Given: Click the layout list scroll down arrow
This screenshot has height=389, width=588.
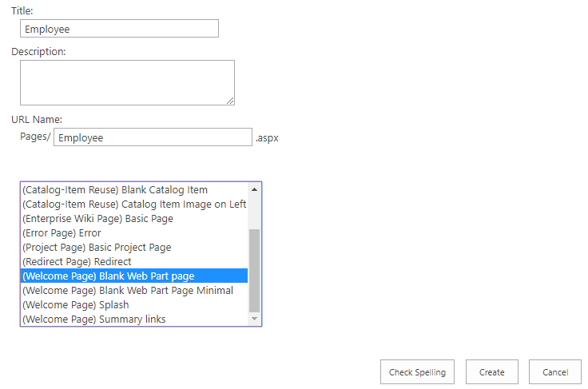Looking at the screenshot, I should click(255, 319).
